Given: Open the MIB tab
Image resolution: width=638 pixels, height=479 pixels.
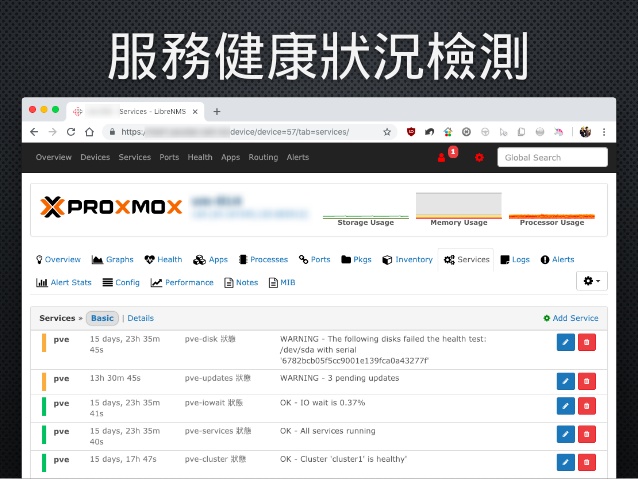Looking at the screenshot, I should coord(282,282).
